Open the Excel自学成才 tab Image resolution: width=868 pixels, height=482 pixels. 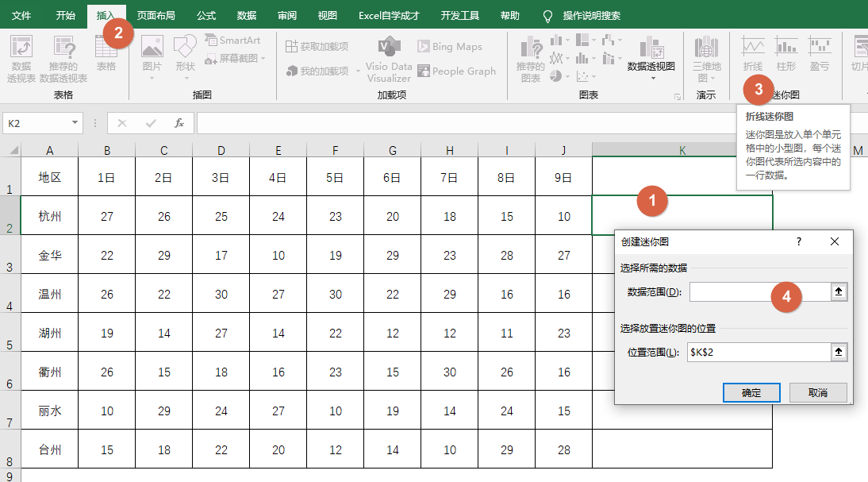tap(389, 16)
